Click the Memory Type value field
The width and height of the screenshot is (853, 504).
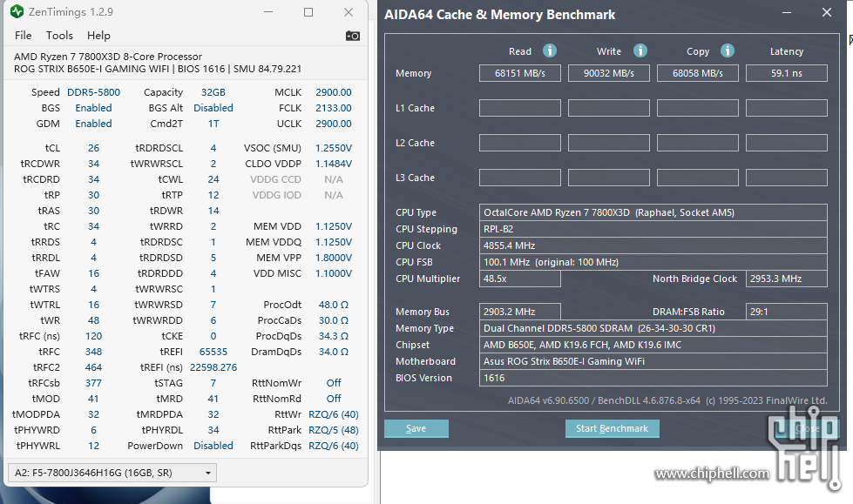653,328
